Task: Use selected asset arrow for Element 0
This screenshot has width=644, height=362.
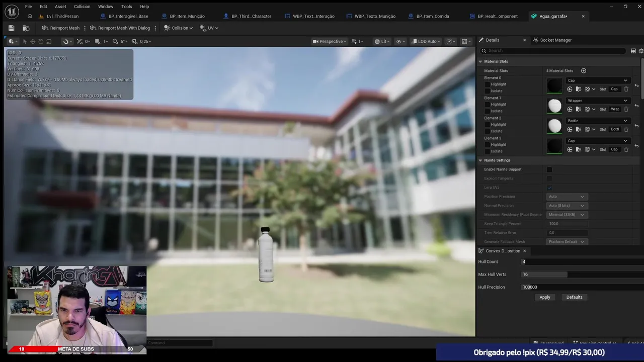Action: coord(570,89)
